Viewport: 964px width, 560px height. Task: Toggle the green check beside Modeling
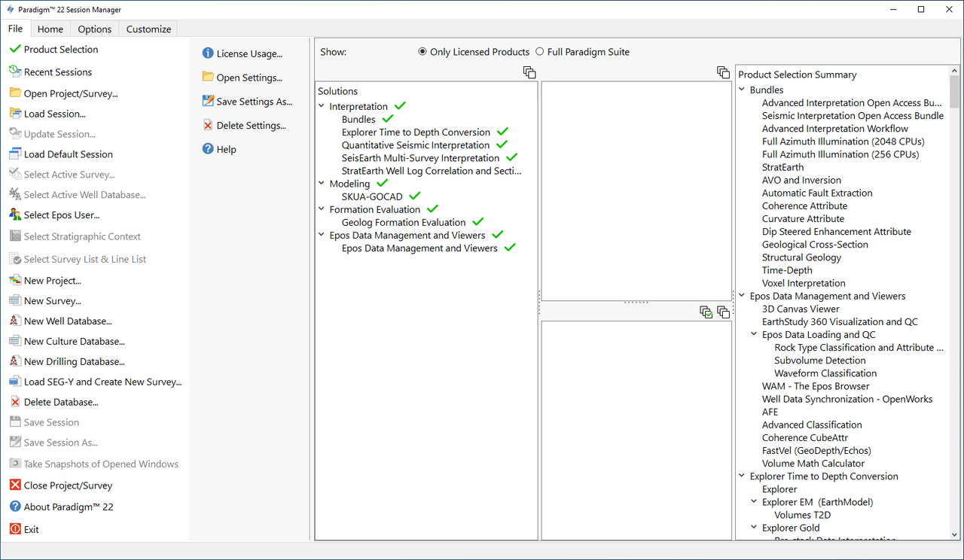pos(382,183)
